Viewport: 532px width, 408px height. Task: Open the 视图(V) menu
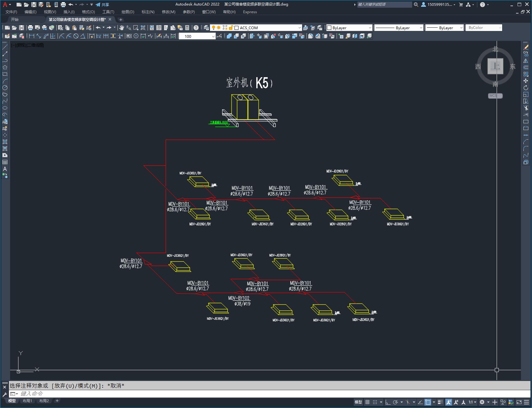coord(50,12)
